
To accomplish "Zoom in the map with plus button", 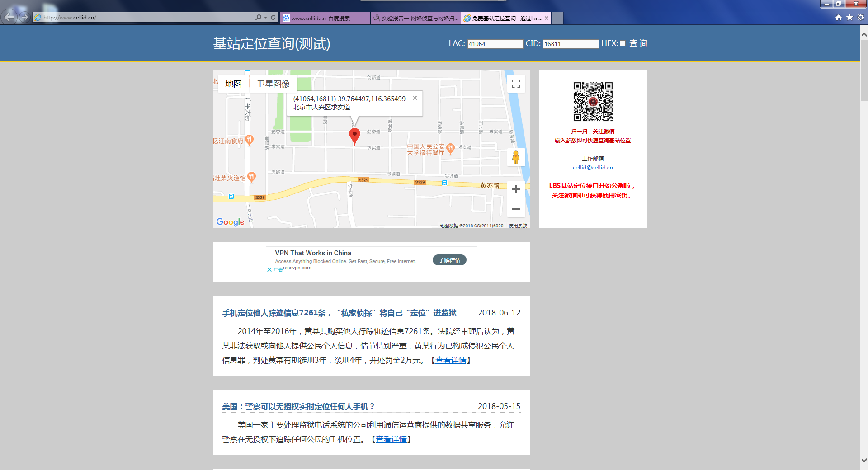I will 516,189.
